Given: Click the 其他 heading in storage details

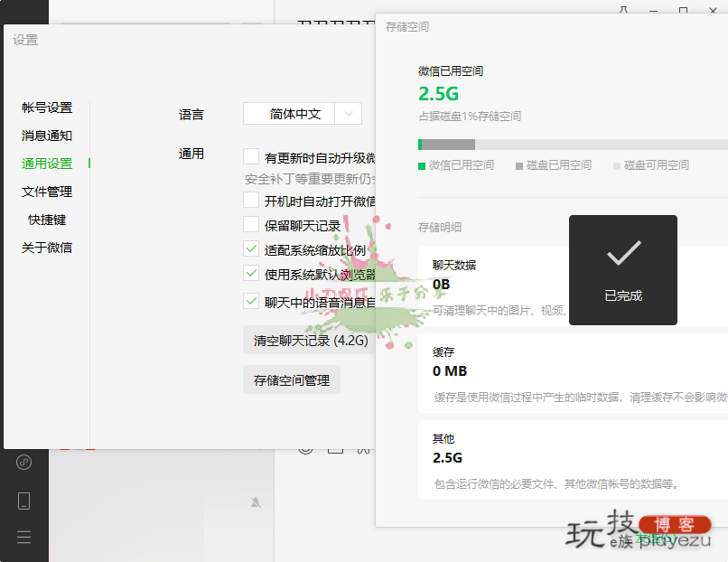Looking at the screenshot, I should [x=443, y=439].
